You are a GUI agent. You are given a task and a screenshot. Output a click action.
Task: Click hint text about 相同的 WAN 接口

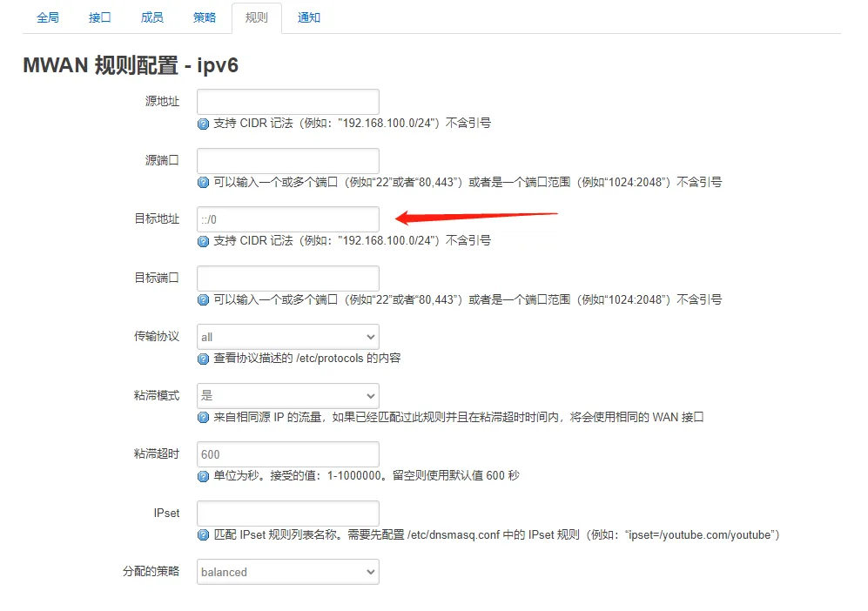point(459,417)
